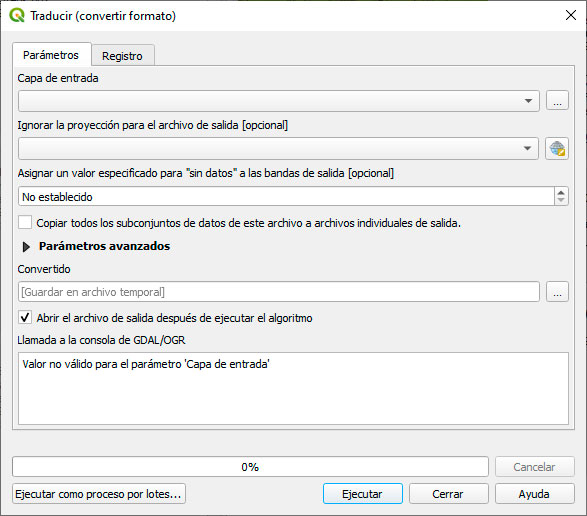This screenshot has height=516, width=587.
Task: Expand Parámetros avanzados section
Action: point(26,247)
